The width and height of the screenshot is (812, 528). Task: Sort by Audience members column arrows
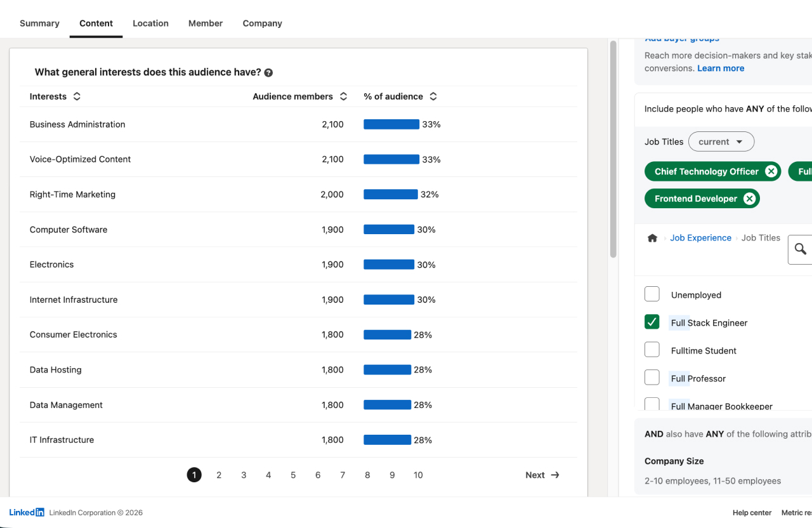(x=343, y=96)
